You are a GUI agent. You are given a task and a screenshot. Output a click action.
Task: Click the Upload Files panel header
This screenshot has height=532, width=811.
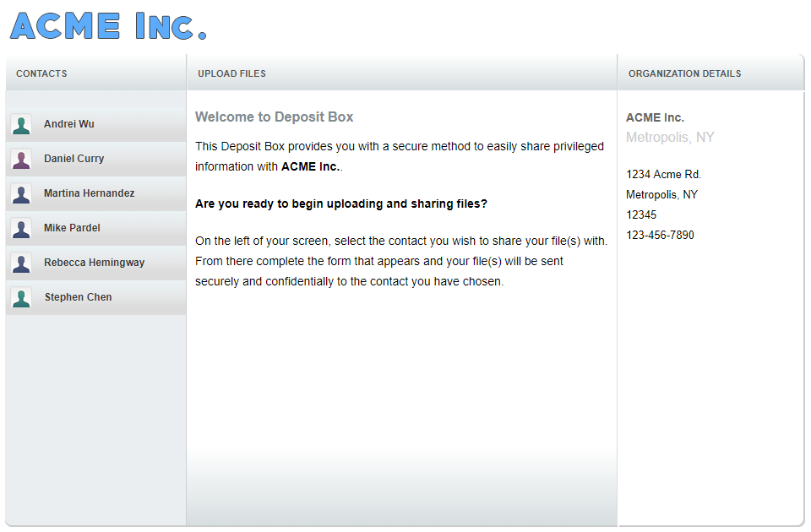402,73
